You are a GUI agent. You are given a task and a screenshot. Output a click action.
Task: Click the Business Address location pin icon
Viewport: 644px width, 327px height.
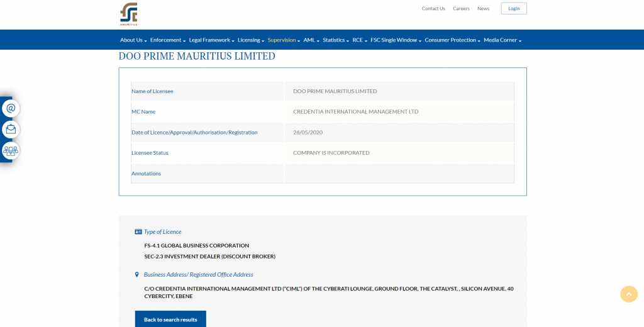pos(137,275)
